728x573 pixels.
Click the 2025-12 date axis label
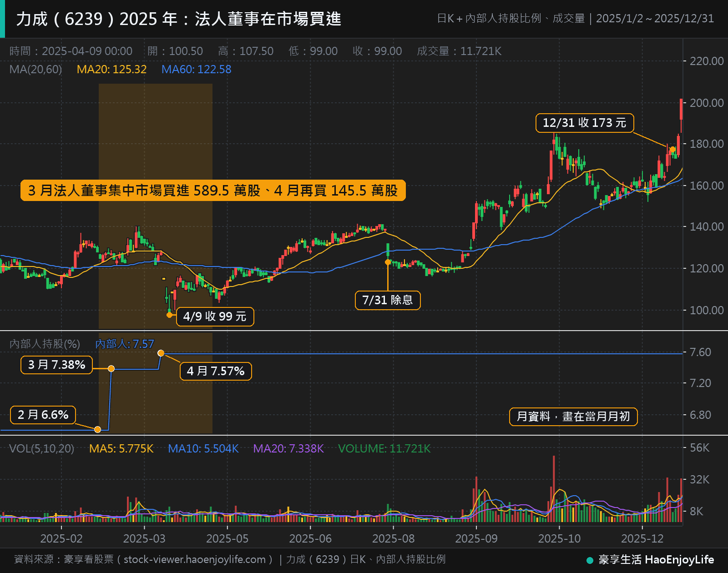642,539
